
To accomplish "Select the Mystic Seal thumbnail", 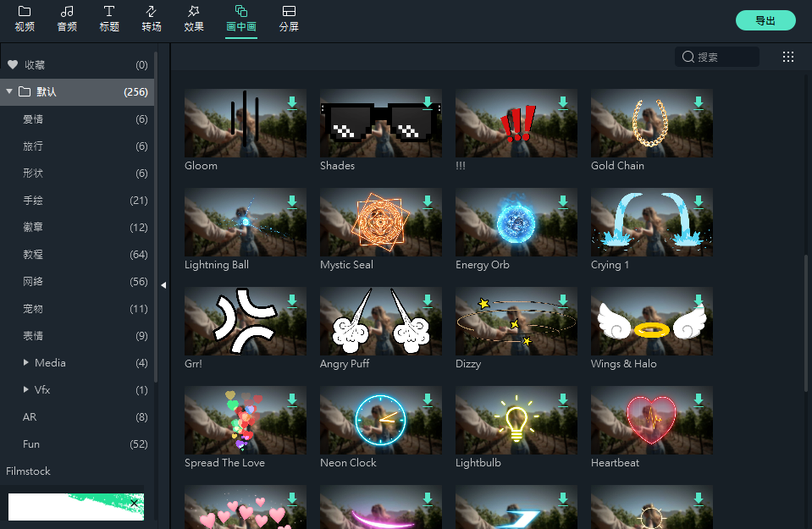I will tap(381, 222).
